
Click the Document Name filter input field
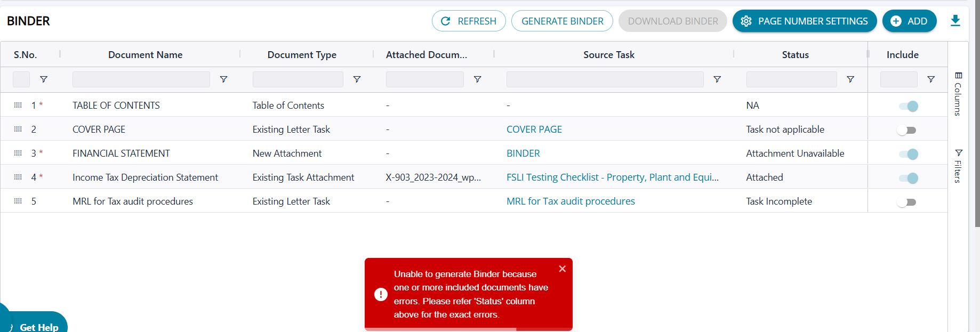141,79
